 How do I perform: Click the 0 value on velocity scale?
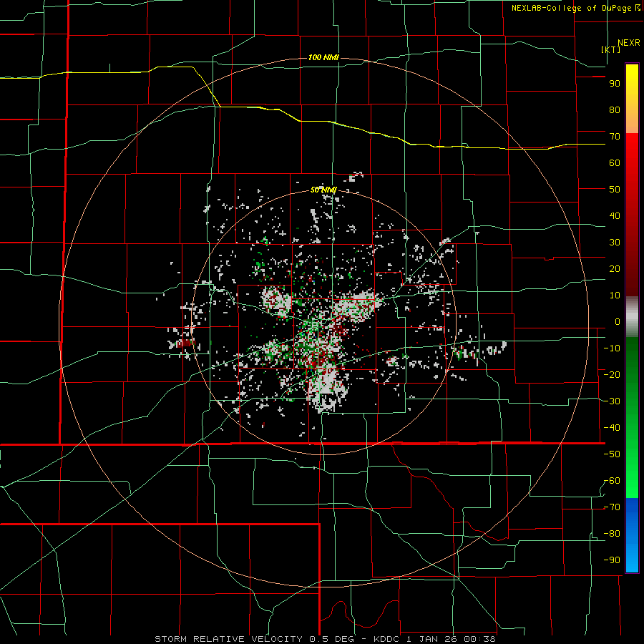(618, 321)
